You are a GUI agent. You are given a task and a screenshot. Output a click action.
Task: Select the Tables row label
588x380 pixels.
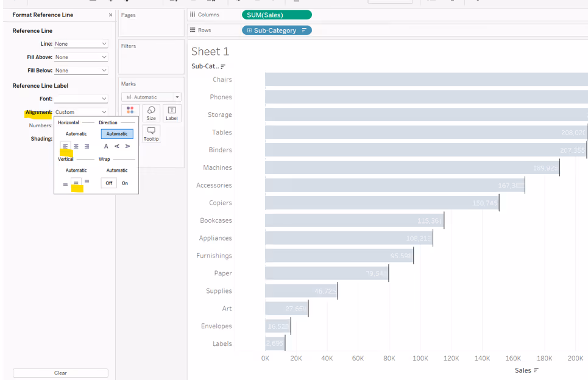tap(222, 132)
